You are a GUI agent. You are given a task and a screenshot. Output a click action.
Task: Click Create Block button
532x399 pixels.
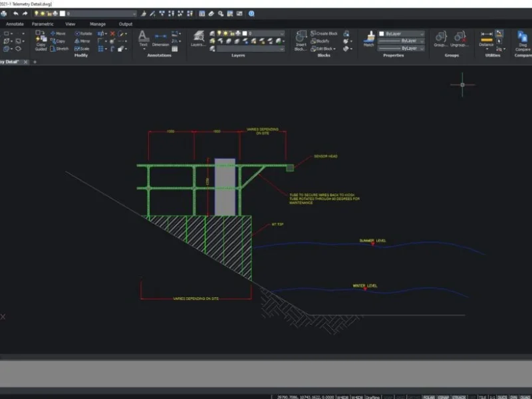coord(324,33)
